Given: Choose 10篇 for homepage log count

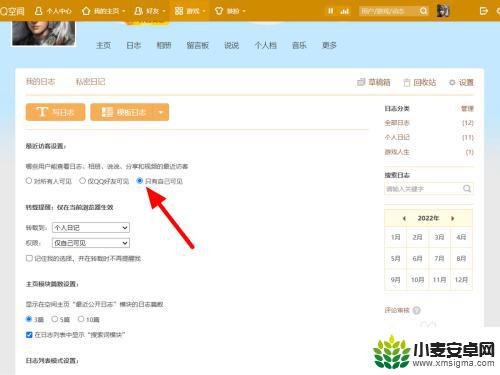Looking at the screenshot, I should coord(81,319).
